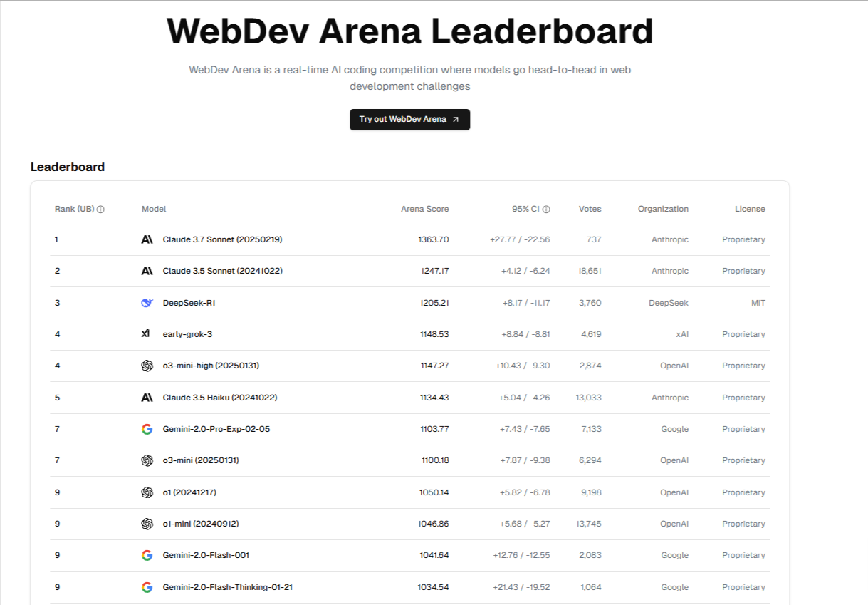Click the License column header

tap(750, 210)
